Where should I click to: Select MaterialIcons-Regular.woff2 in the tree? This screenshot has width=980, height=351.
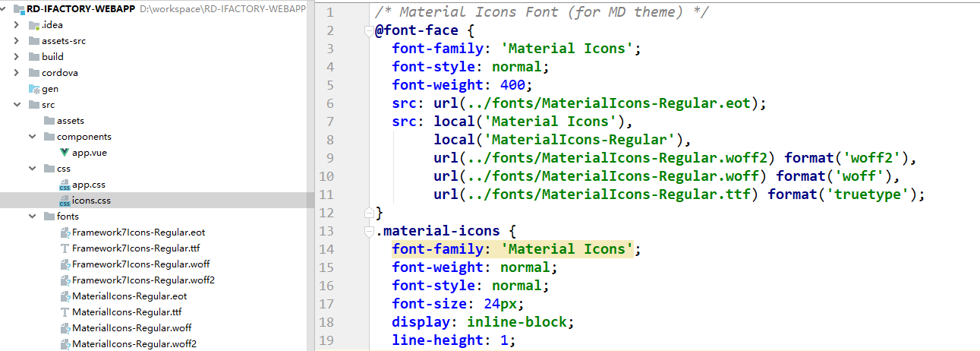tap(134, 344)
